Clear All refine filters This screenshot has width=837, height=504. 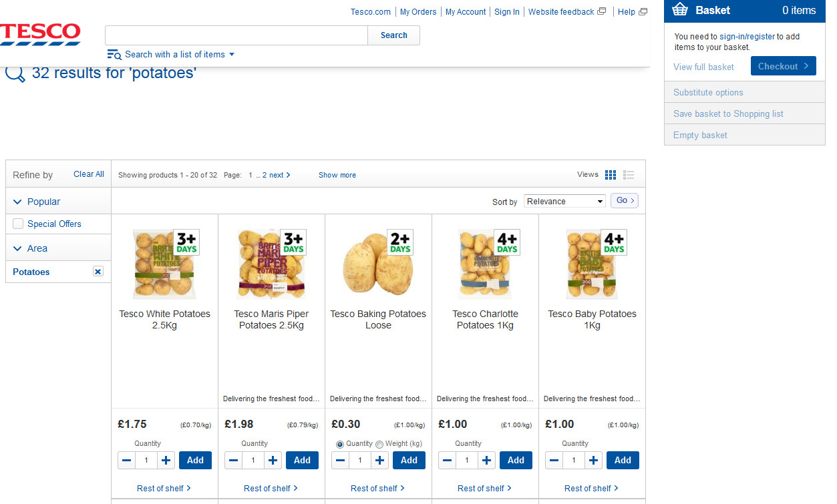89,174
